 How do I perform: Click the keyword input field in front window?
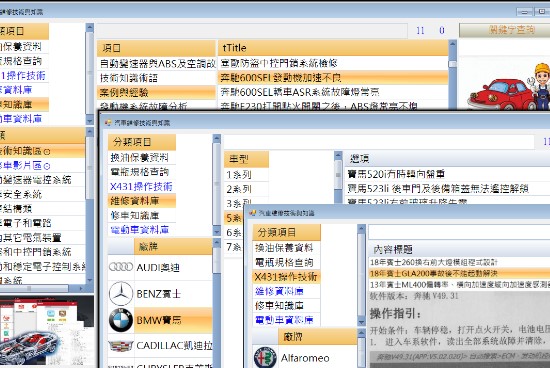[x=459, y=232]
